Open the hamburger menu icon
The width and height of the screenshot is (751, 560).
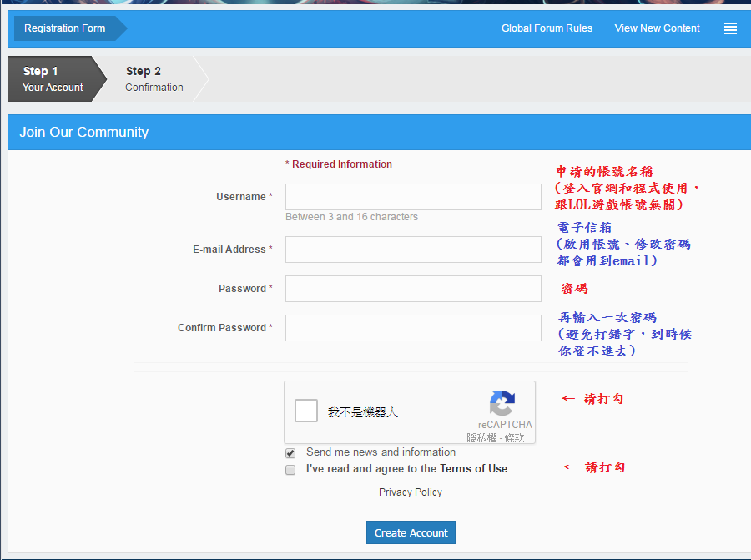[x=730, y=28]
